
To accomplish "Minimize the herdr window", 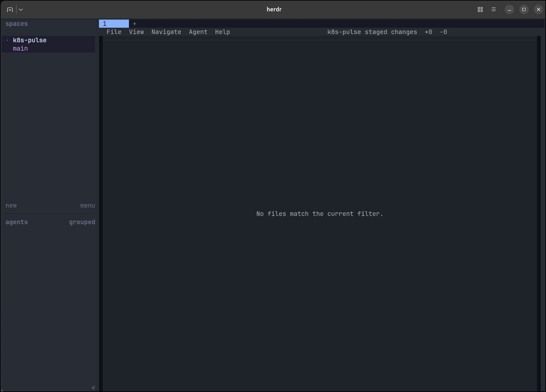I will (x=509, y=9).
